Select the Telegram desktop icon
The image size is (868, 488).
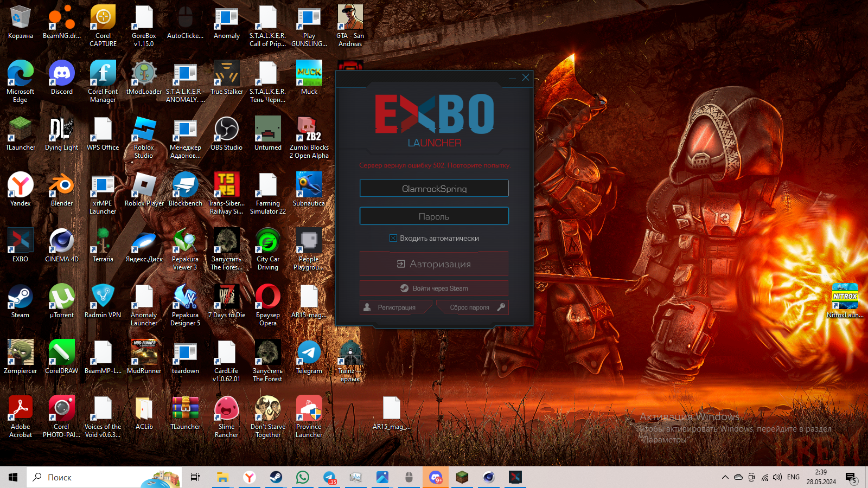(309, 358)
